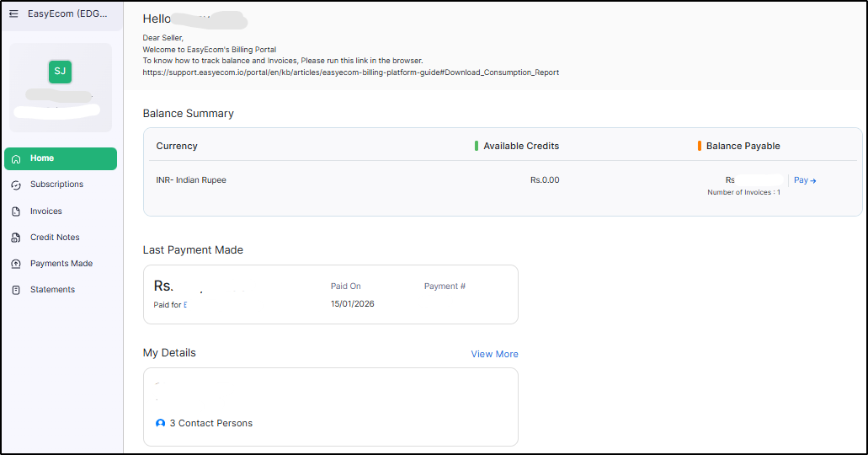The height and width of the screenshot is (455, 868).
Task: Open the Subscriptions menu item
Action: (x=56, y=185)
